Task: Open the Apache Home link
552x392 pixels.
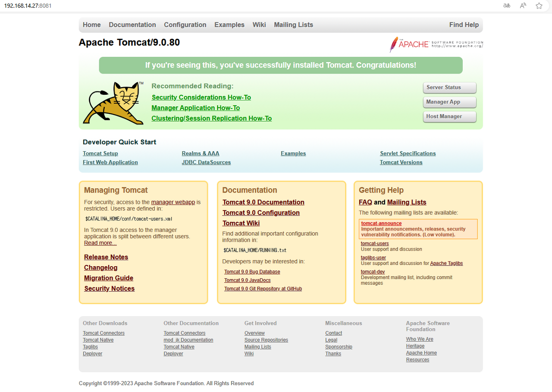Action: [x=421, y=353]
